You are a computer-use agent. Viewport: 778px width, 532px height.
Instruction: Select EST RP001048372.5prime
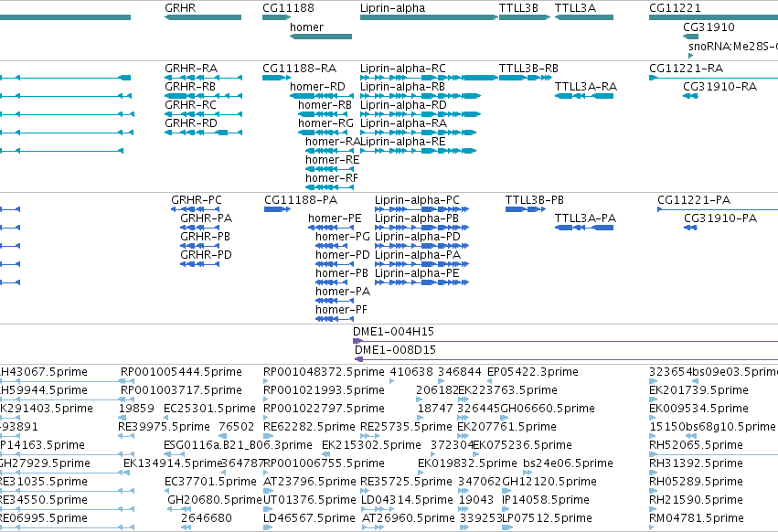[265, 381]
